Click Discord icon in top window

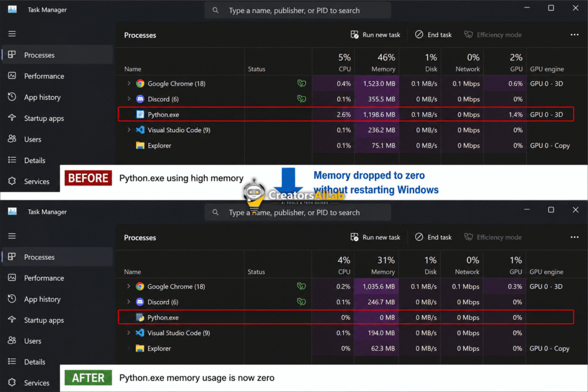140,99
